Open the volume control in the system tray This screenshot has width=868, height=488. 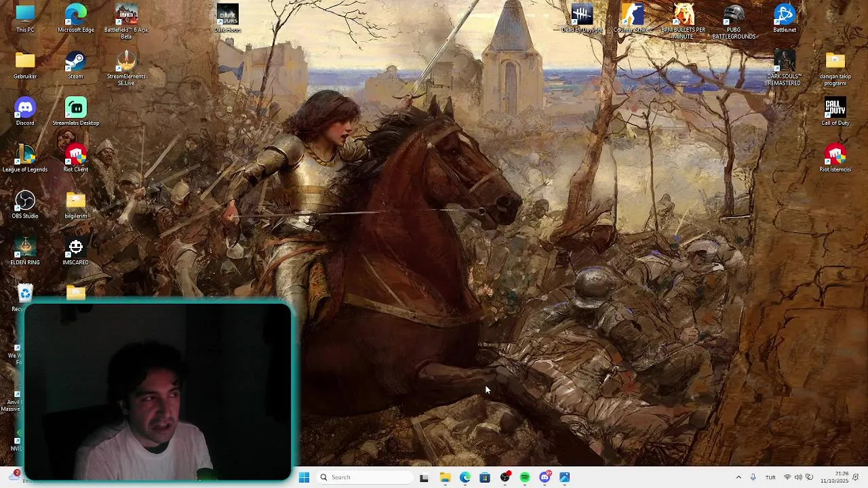(798, 477)
